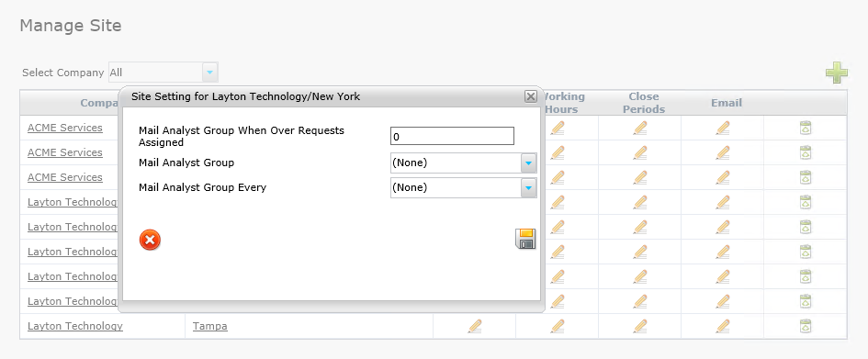Screen dimensions: 868x359
Task: Edit Close Periods in third ACME Services row
Action: (x=640, y=177)
